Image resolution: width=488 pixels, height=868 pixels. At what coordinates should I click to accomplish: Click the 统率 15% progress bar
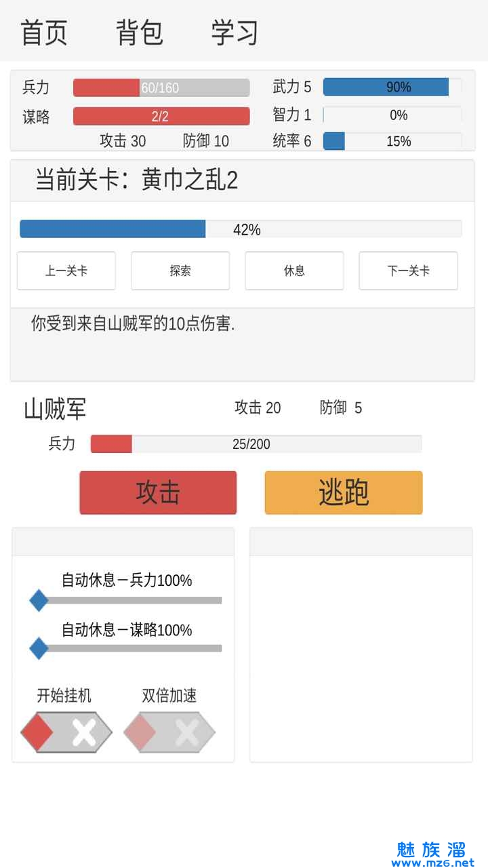[x=392, y=141]
